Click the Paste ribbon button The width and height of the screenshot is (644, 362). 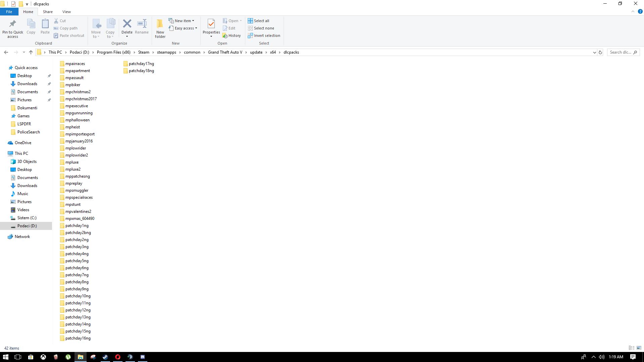point(45,26)
